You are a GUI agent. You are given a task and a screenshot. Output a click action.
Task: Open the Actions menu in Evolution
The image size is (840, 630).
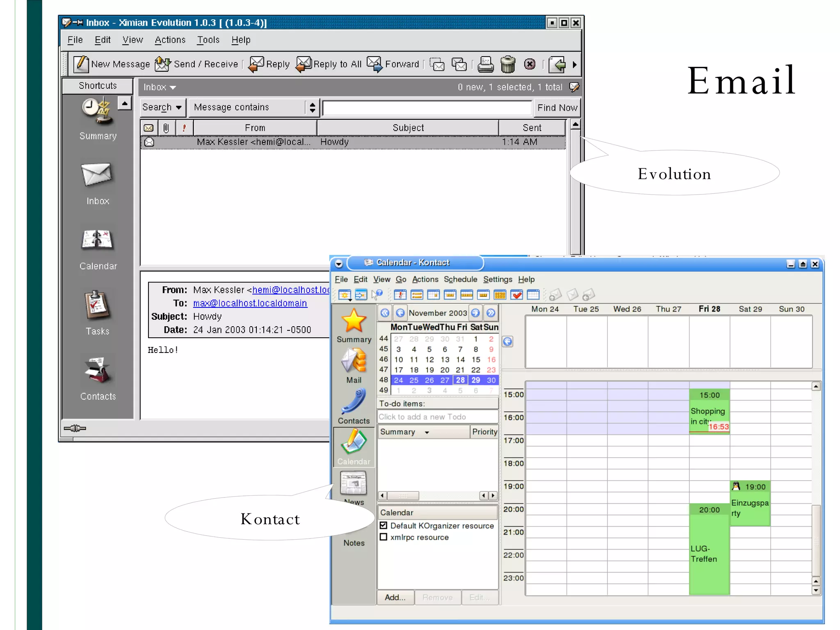point(170,40)
